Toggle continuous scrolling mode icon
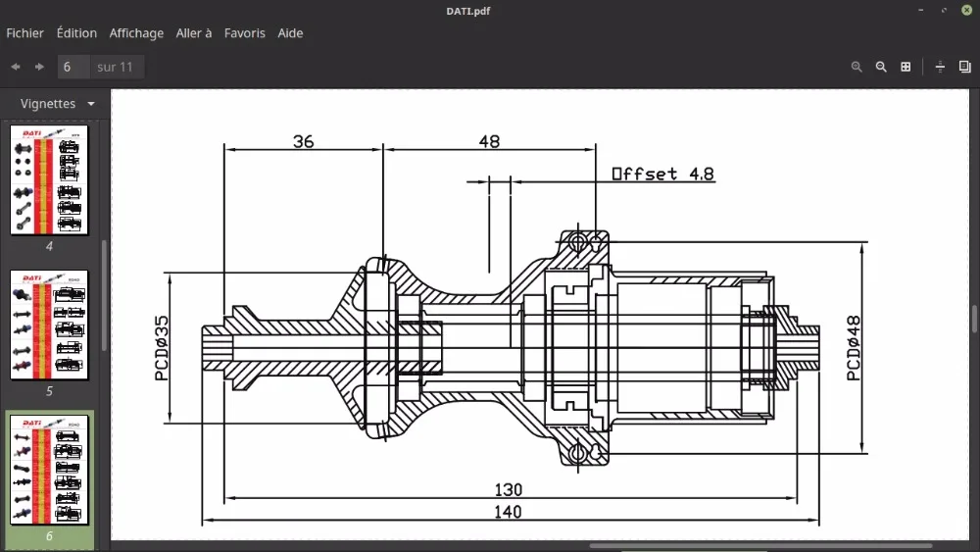Image resolution: width=980 pixels, height=552 pixels. coord(940,67)
